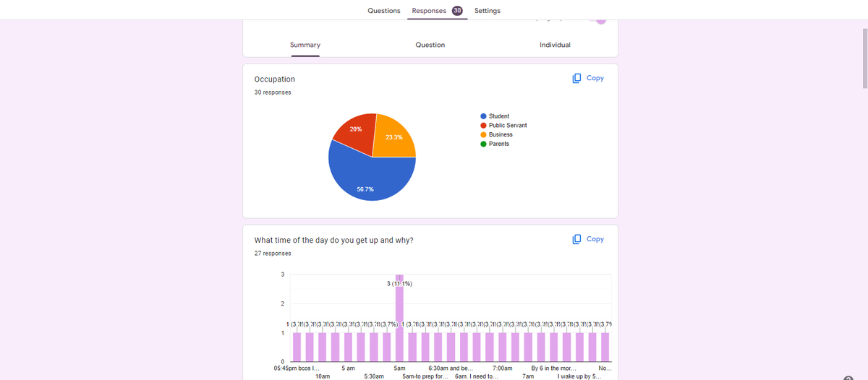This screenshot has width=868, height=380.
Task: Click the tallest 3 (11.1%) bar
Action: (399, 318)
